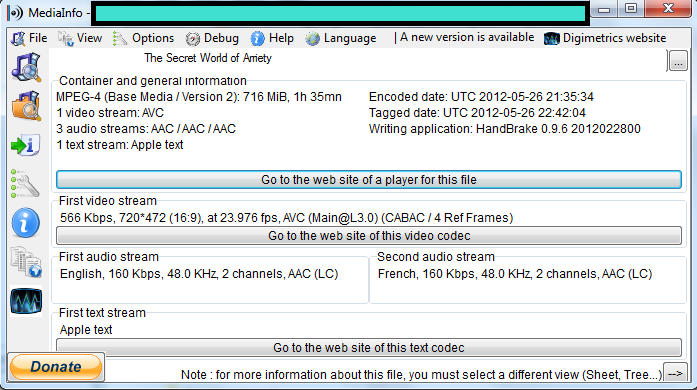Click the 'First audio stream' heading
This screenshot has width=697, height=390.
coord(108,257)
